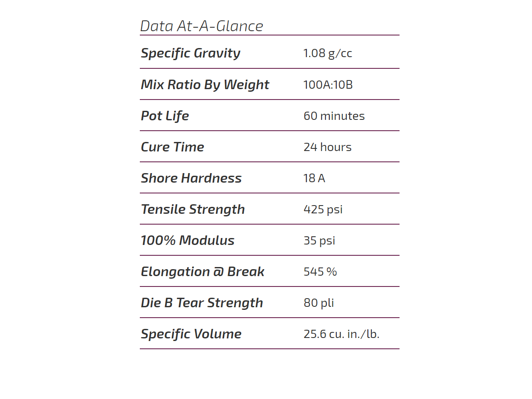The width and height of the screenshot is (532, 399).
Task: Select the 545 % value
Action: (320, 272)
